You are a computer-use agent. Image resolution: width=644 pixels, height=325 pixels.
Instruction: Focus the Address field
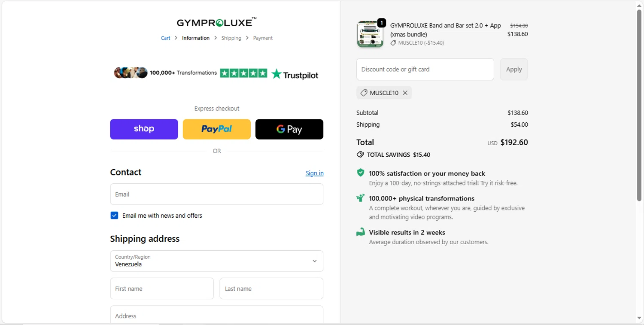[217, 315]
